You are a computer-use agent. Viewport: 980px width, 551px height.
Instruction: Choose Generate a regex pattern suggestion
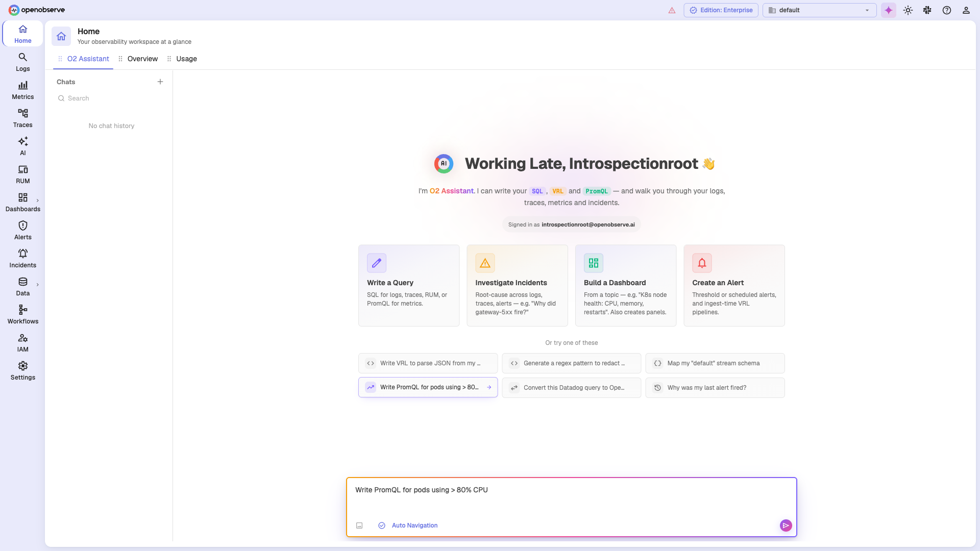click(571, 363)
